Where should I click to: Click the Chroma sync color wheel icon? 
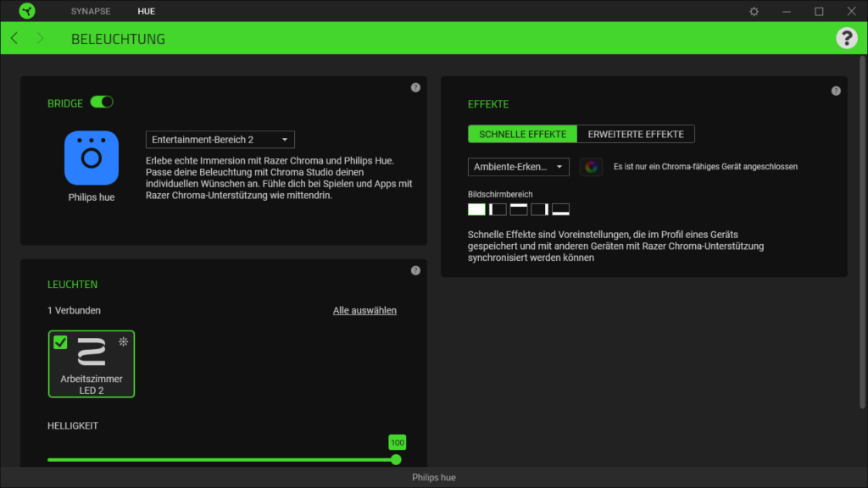[x=591, y=167]
